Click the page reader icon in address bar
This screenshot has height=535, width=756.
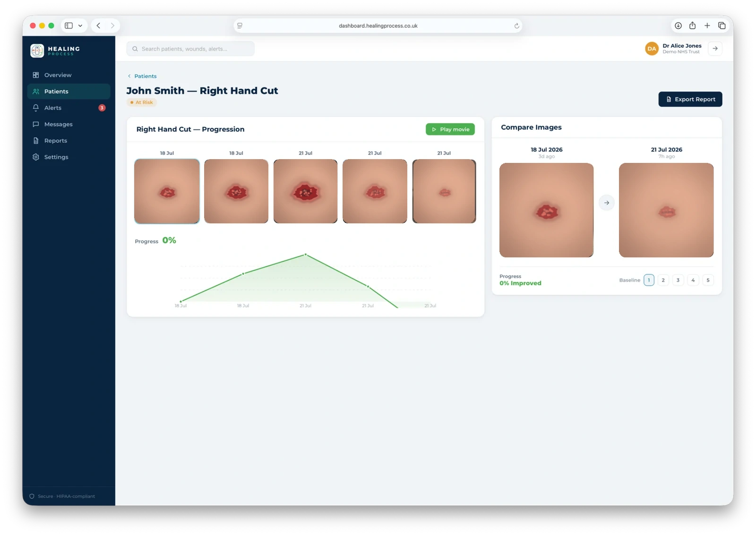pos(240,25)
